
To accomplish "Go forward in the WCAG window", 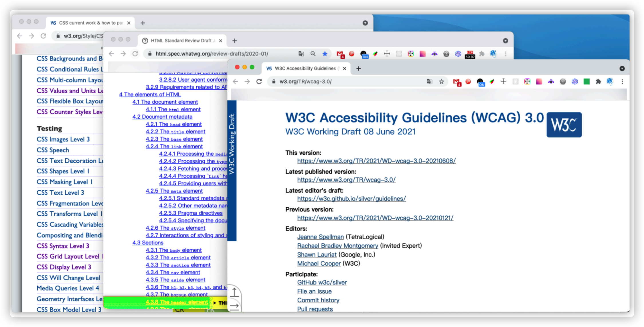I will pyautogui.click(x=247, y=82).
